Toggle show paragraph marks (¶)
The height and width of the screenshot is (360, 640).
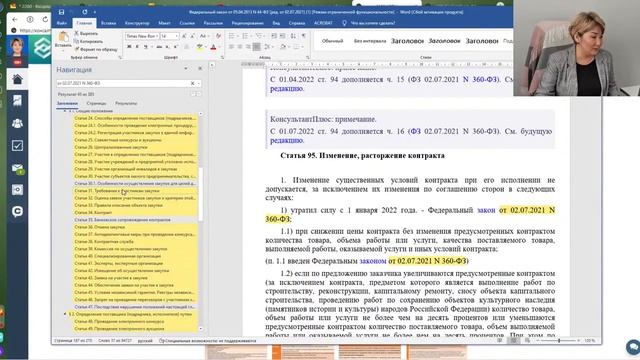[x=304, y=36]
